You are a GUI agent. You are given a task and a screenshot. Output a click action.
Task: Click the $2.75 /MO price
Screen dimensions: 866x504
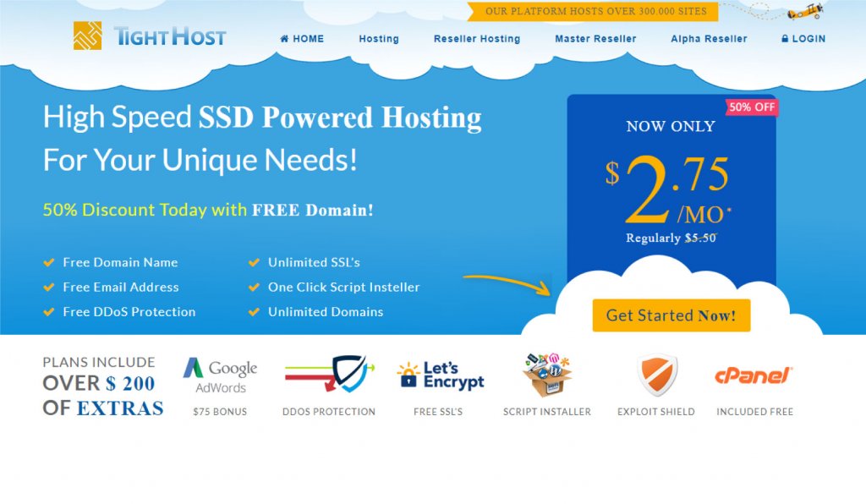669,189
